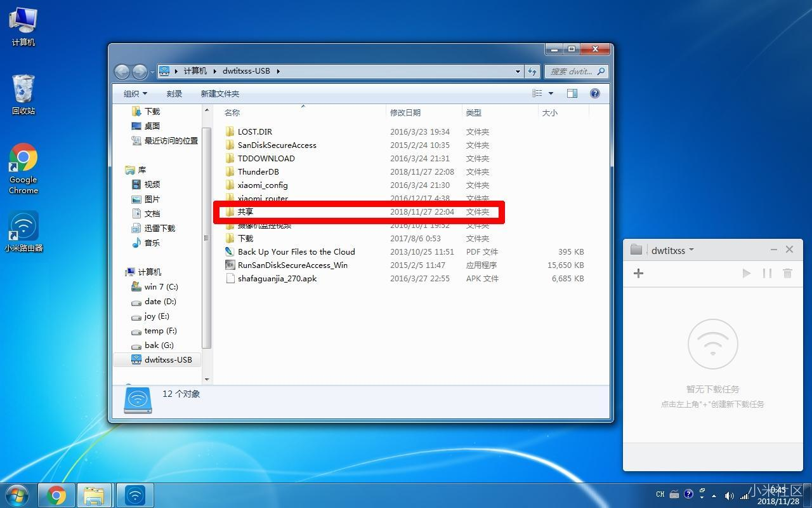Refresh the dwtitxss-USB folder view
The height and width of the screenshot is (508, 812).
[532, 71]
